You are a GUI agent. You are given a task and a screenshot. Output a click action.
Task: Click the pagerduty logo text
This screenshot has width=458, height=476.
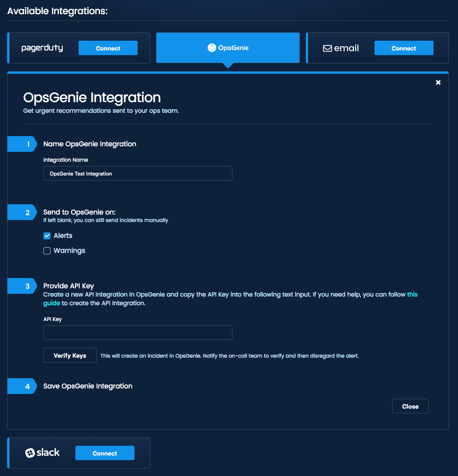42,48
